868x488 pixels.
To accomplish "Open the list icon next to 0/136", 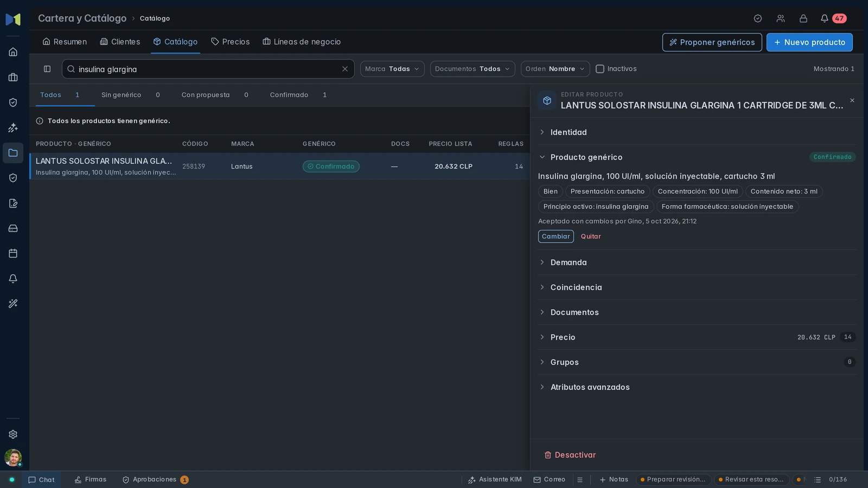I will (x=818, y=480).
